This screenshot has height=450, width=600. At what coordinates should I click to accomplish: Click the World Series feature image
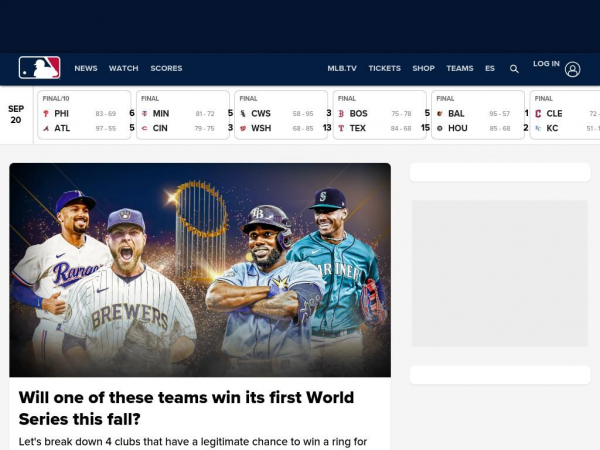point(200,270)
